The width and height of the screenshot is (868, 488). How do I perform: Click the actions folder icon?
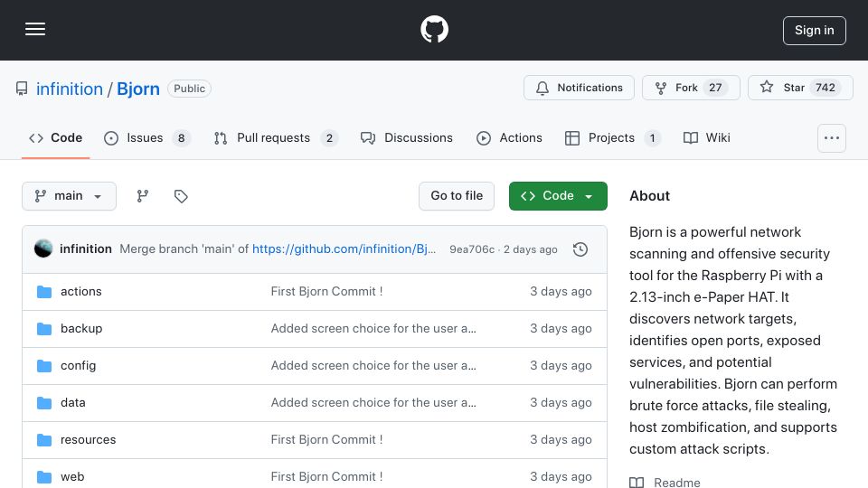[x=44, y=292]
